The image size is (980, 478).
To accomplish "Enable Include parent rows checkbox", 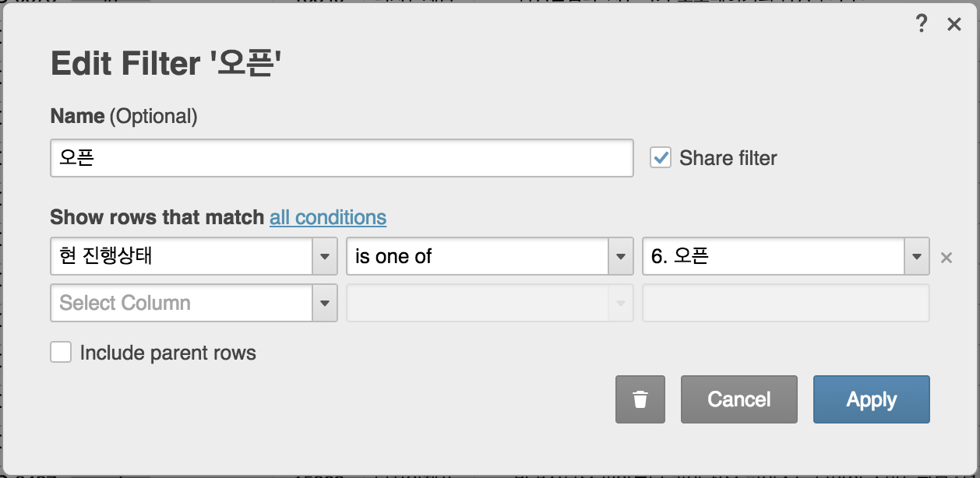I will (61, 353).
